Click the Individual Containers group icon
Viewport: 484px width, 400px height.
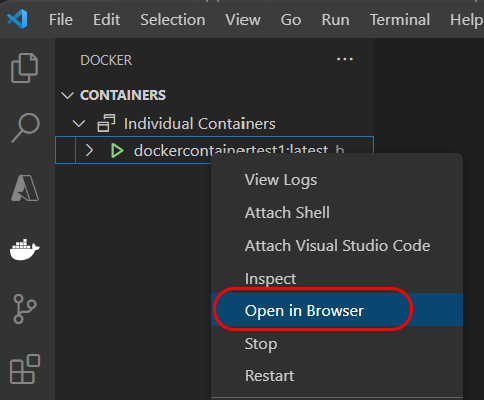[106, 123]
